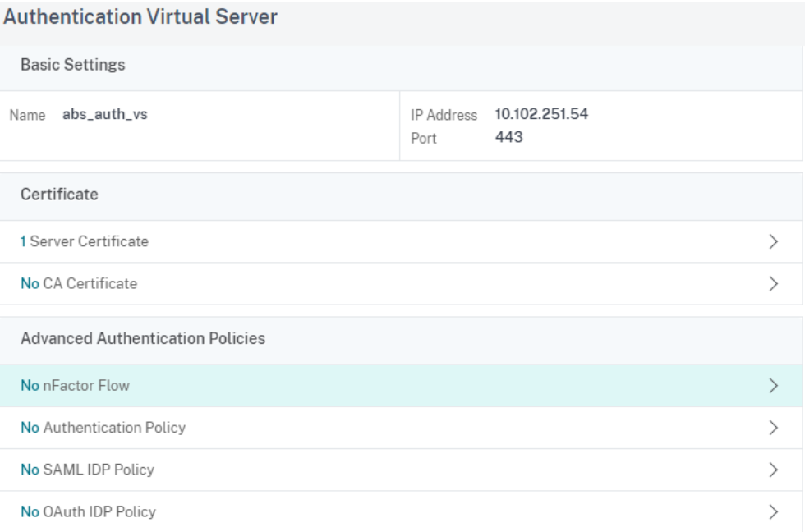
Task: Expand the No CA Certificate row chevron
Action: [773, 284]
